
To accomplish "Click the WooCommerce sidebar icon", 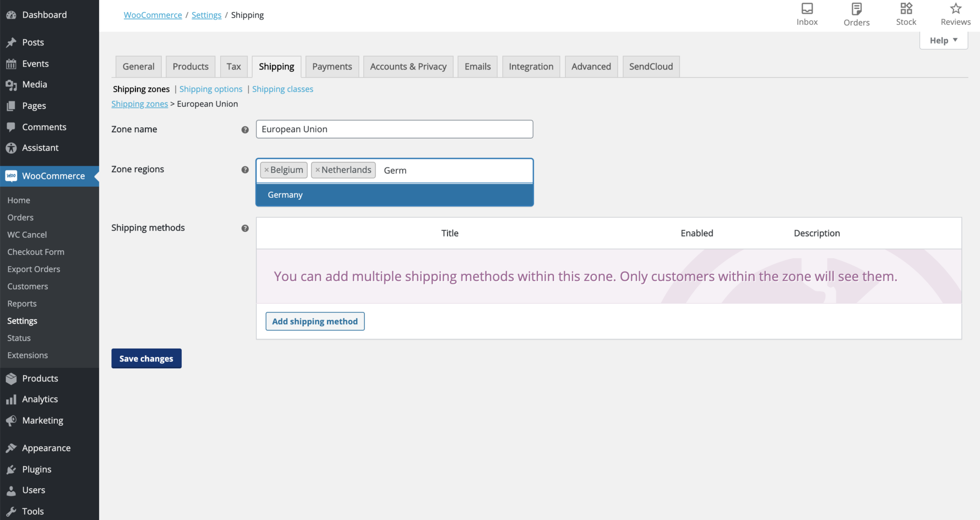I will pos(11,176).
